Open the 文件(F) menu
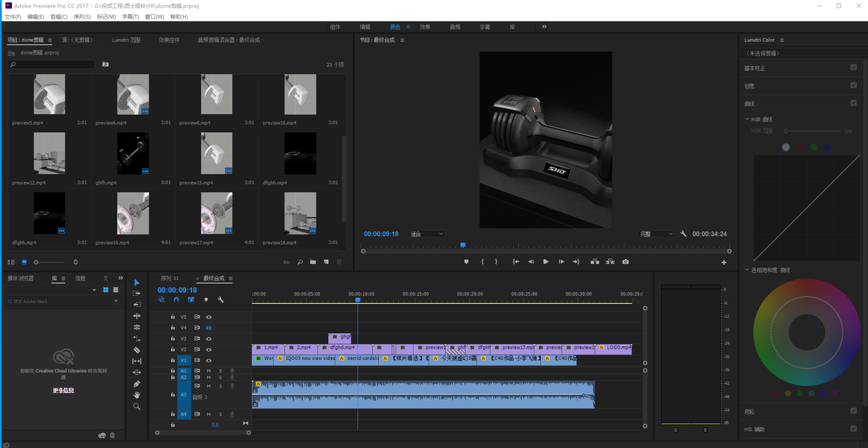Image resolution: width=868 pixels, height=448 pixels. click(x=13, y=16)
